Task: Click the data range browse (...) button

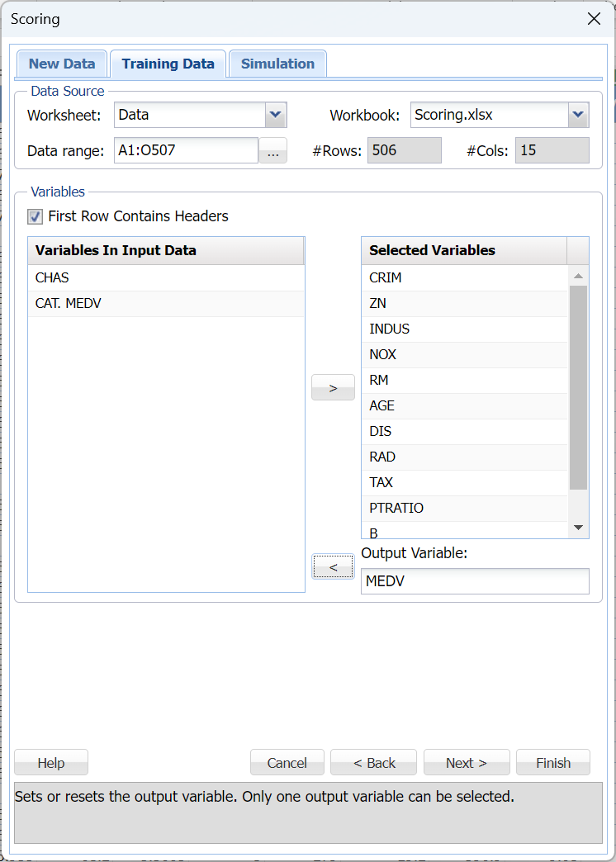Action: (x=272, y=151)
